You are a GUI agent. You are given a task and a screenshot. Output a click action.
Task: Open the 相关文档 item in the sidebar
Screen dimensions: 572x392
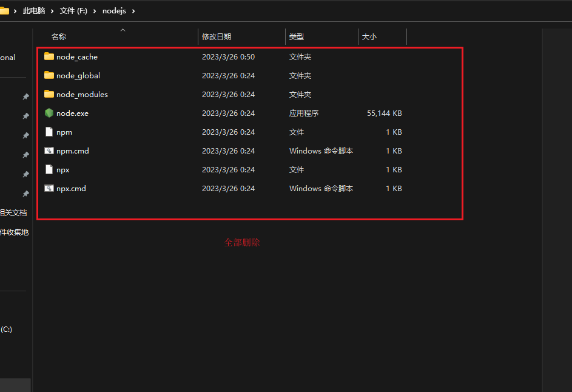pos(13,212)
